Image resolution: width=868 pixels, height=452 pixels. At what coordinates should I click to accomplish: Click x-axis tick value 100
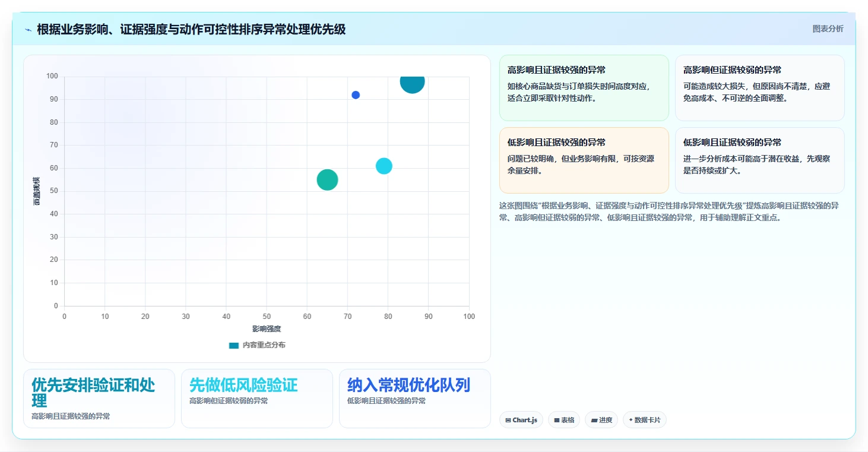point(469,317)
